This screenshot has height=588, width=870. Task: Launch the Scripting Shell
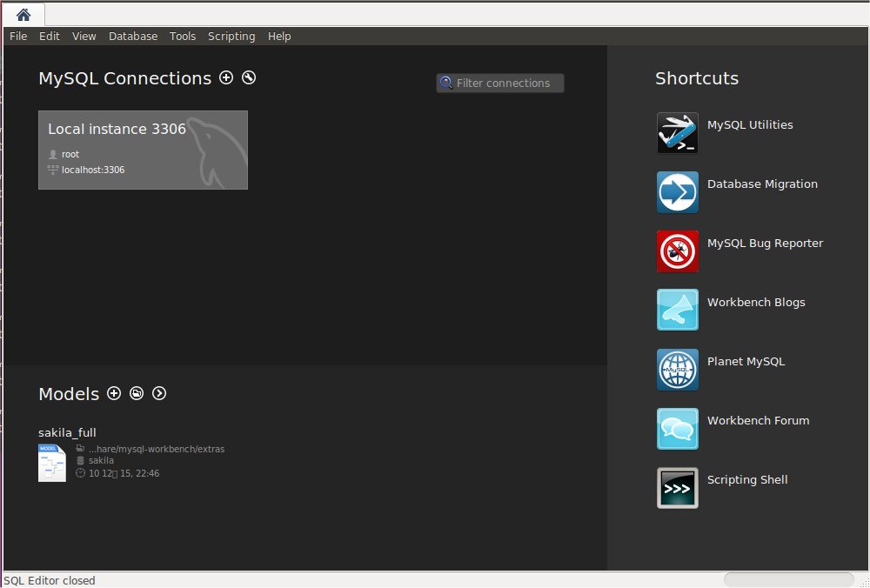click(677, 487)
